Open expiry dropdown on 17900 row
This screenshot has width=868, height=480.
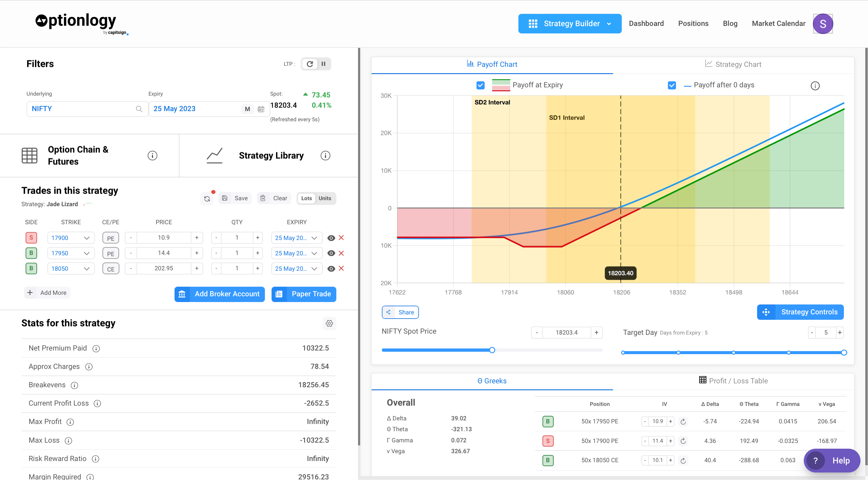[297, 238]
